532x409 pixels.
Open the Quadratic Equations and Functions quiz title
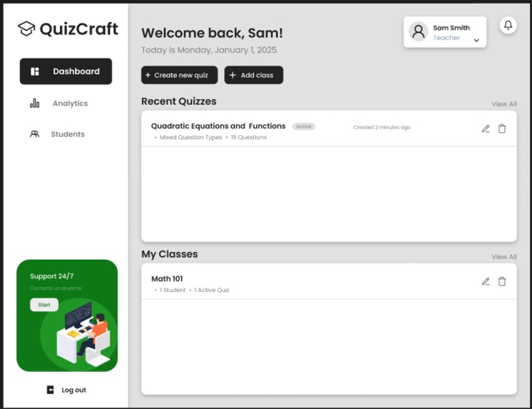point(218,126)
